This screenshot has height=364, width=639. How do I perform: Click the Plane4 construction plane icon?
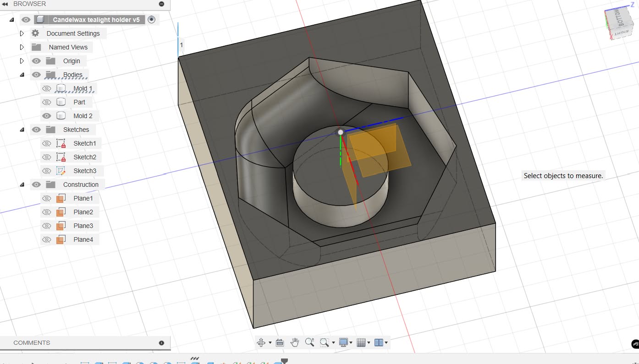pos(60,239)
